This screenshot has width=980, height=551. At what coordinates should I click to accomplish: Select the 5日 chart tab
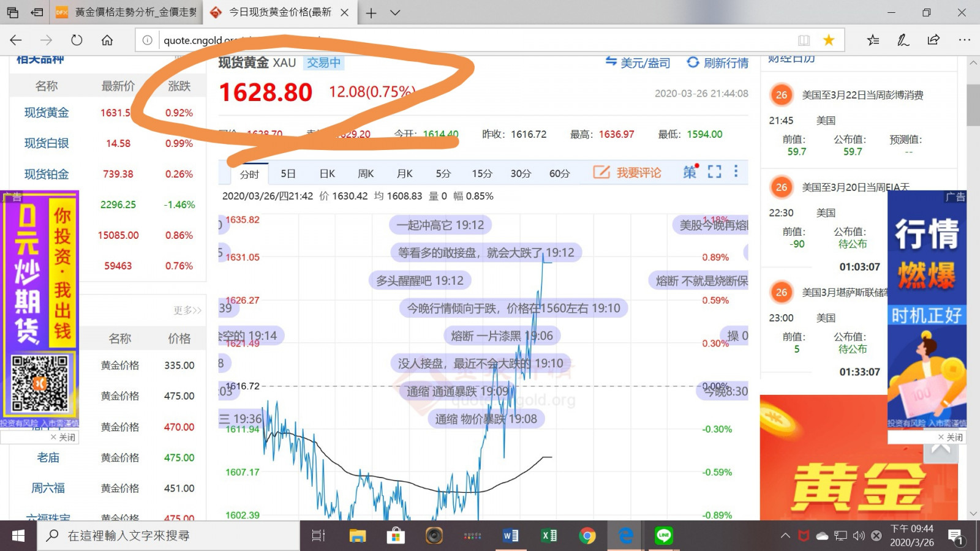pyautogui.click(x=288, y=174)
